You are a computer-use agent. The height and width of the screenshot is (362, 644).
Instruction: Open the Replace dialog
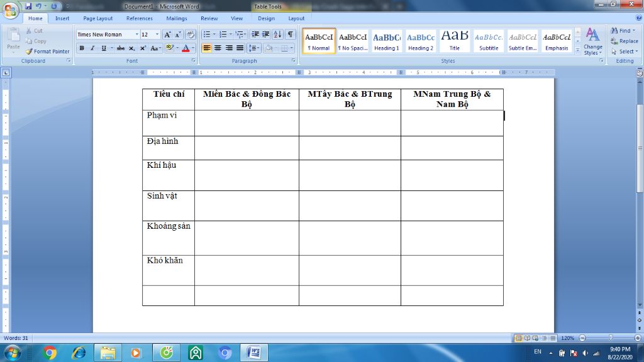(625, 41)
